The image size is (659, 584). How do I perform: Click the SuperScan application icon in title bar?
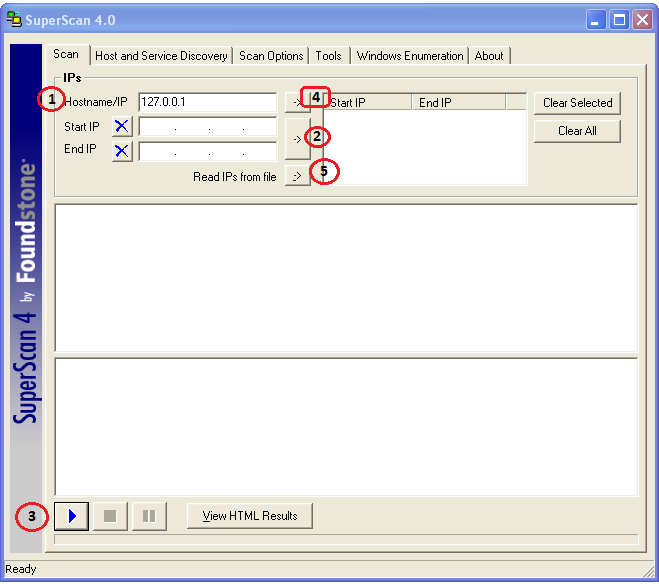pyautogui.click(x=14, y=19)
